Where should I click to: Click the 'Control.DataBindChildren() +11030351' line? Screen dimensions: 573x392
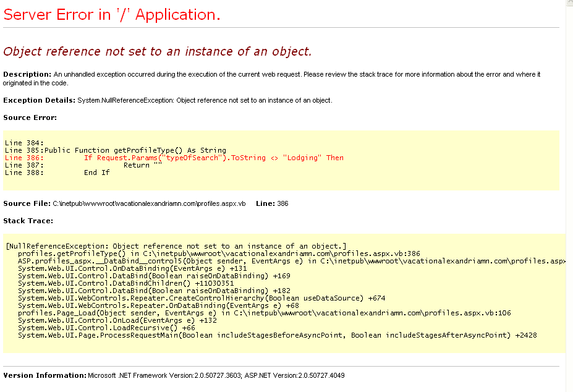pos(125,283)
